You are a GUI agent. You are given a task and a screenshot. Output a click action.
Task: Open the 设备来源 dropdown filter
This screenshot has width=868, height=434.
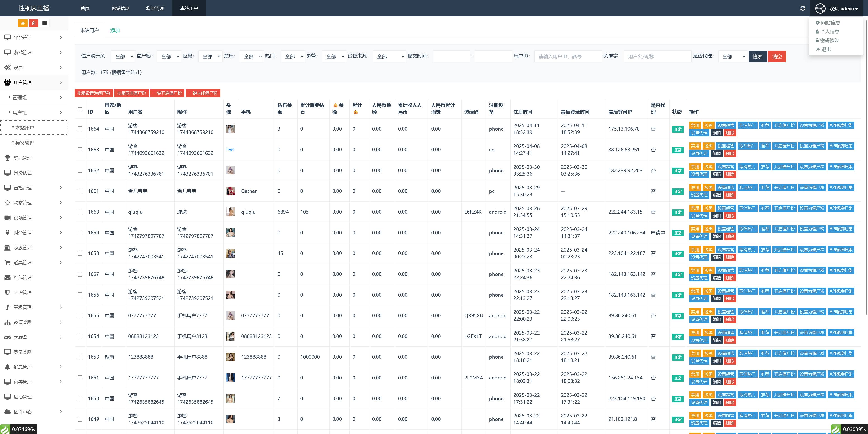(389, 56)
